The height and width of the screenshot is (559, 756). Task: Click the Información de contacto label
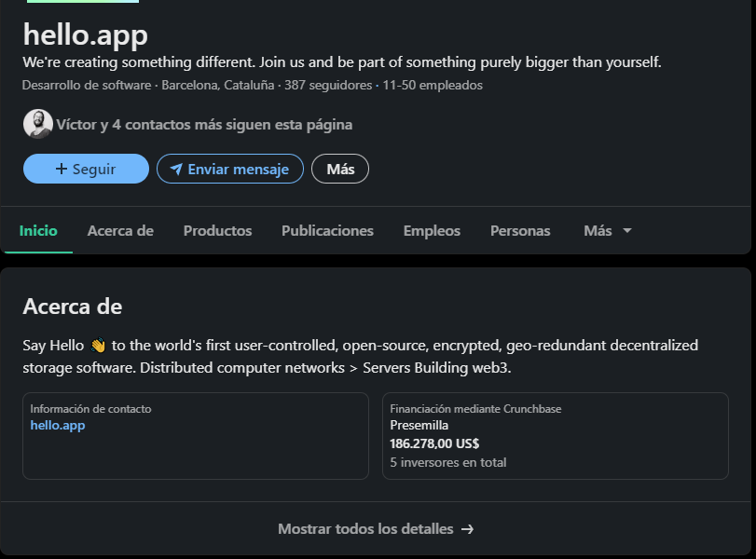90,409
